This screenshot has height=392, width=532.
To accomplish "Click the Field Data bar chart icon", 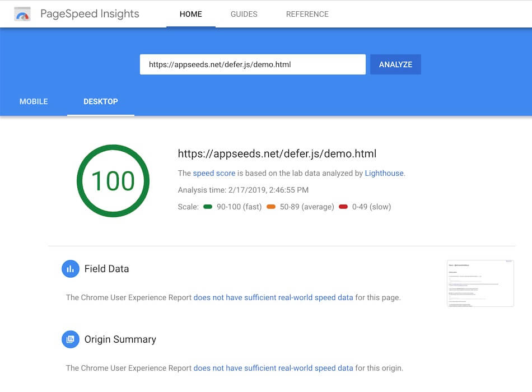I will [x=71, y=269].
